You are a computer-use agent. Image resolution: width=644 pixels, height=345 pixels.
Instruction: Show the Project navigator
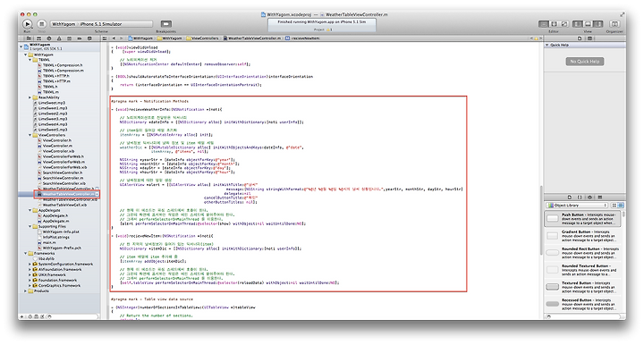(29, 38)
